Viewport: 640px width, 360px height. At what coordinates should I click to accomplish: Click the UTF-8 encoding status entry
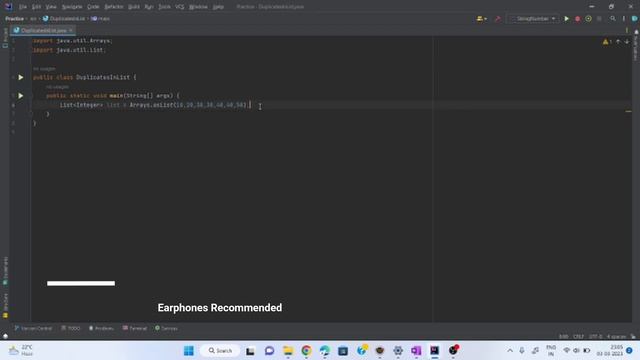click(596, 337)
